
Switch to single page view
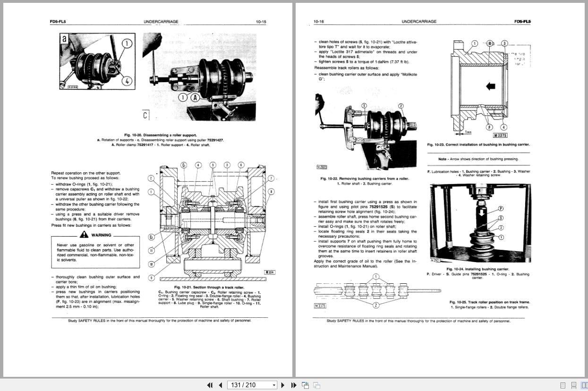click(x=563, y=385)
